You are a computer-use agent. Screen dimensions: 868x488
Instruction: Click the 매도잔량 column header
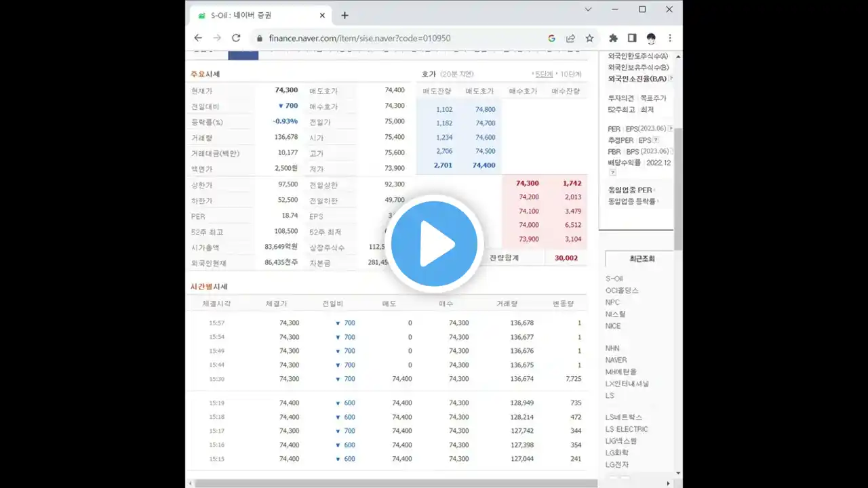point(437,91)
